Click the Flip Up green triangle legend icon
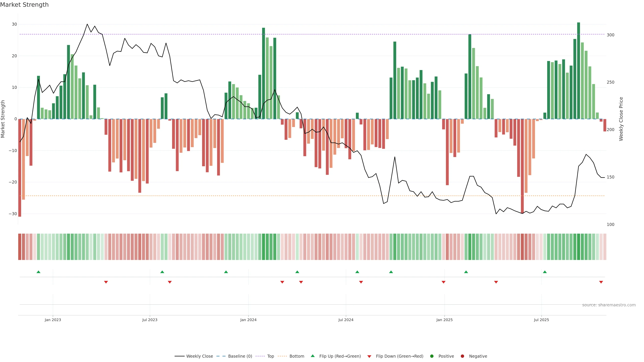This screenshot has height=362, width=644. tap(312, 356)
